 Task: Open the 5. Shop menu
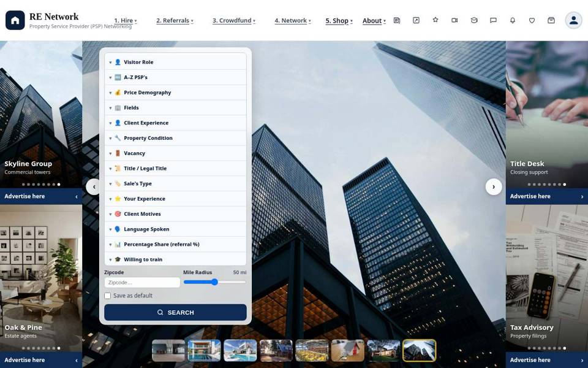point(339,21)
